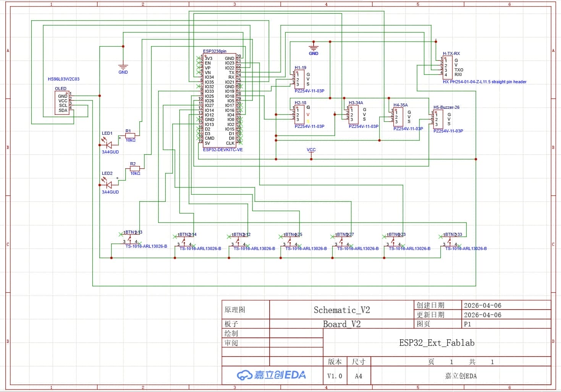Click the Schematic_V2 title block field

tap(342, 310)
